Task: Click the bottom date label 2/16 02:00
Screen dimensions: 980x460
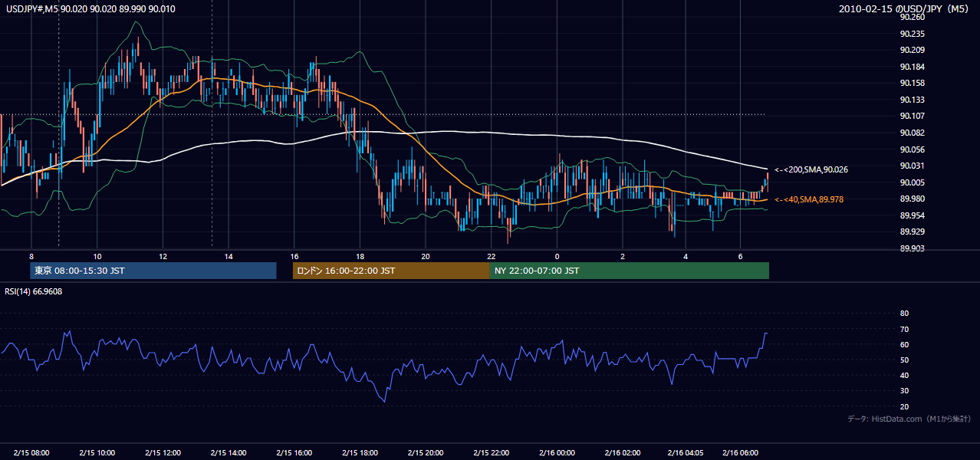Action: point(622,453)
